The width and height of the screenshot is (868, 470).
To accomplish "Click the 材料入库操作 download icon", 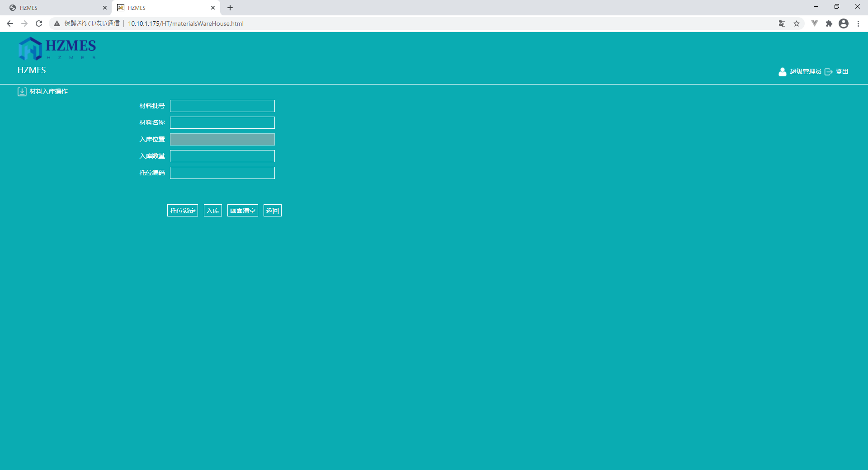I will (x=22, y=92).
